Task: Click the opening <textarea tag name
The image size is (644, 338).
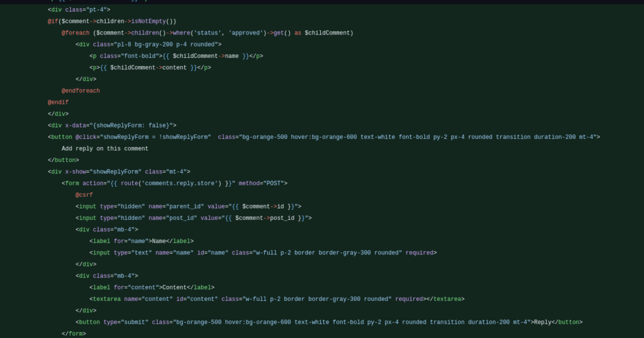Action: [x=105, y=299]
